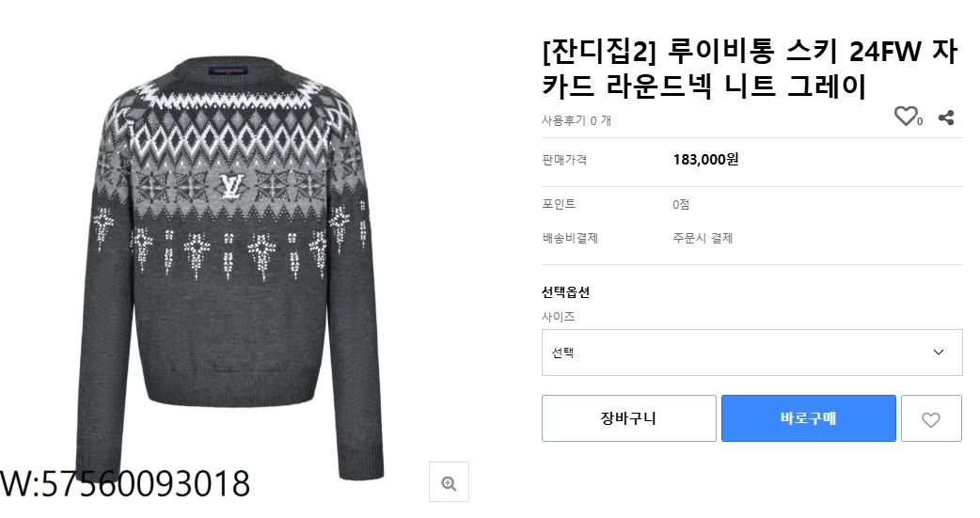Click the 판매가격 label

(564, 160)
